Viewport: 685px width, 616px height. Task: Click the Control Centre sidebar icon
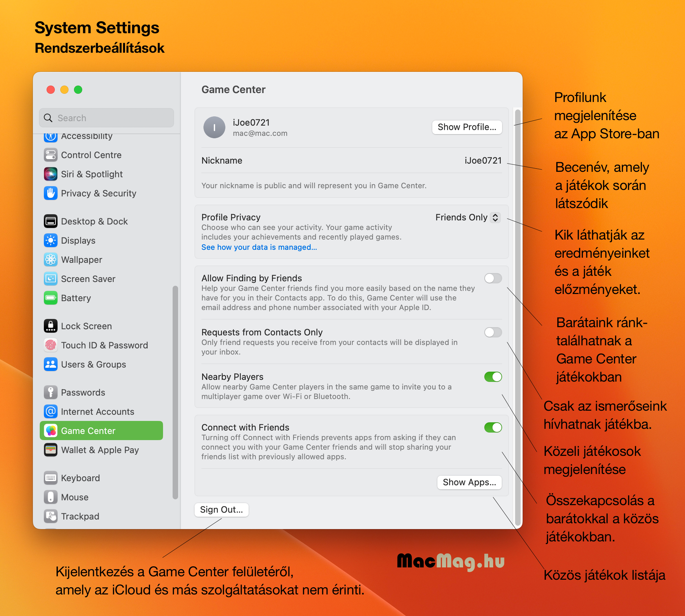[x=51, y=155]
